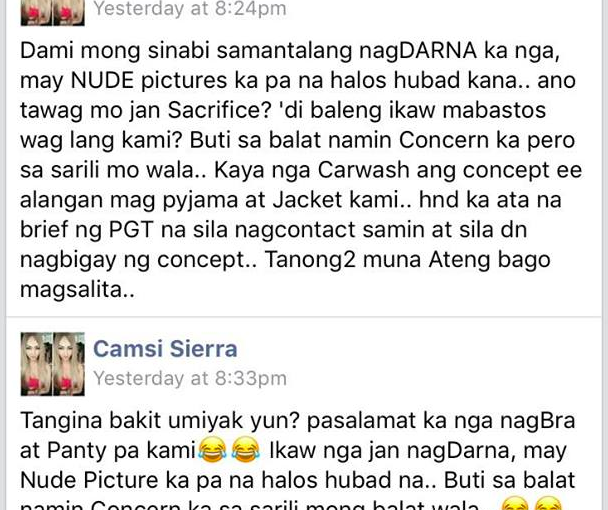Screen dimensions: 608x510
Task: Click "magsalita.." ending the first comment
Action: pyautogui.click(x=78, y=290)
